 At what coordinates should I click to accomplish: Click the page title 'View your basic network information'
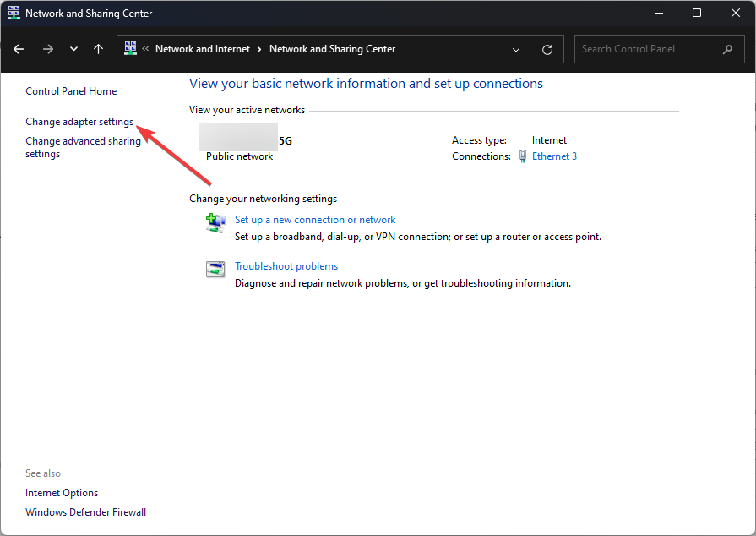point(366,84)
